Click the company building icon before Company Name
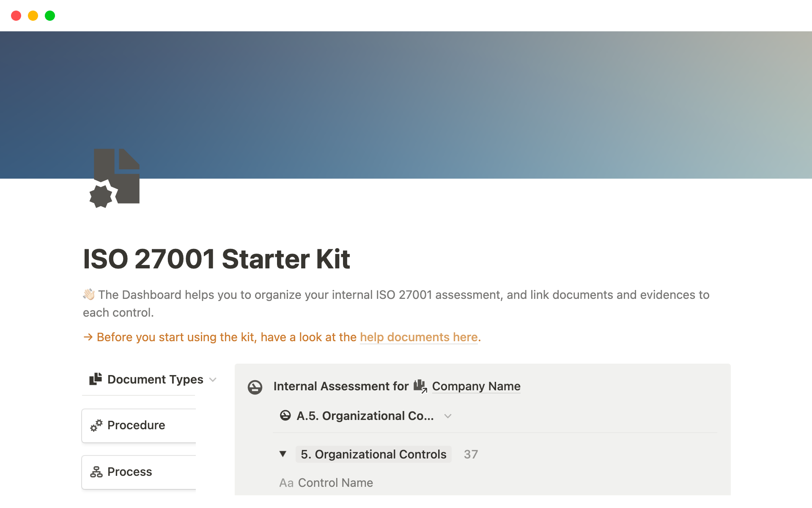 click(420, 386)
